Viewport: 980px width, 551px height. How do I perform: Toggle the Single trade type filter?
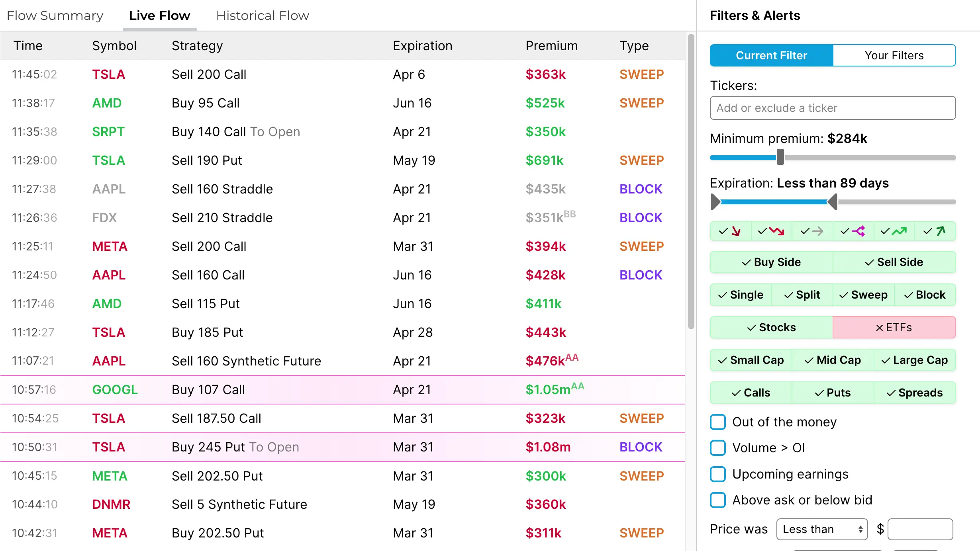click(741, 295)
